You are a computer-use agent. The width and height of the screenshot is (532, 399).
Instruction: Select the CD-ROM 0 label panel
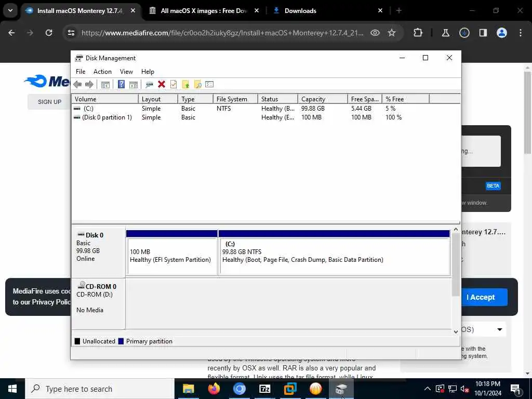[x=98, y=303]
